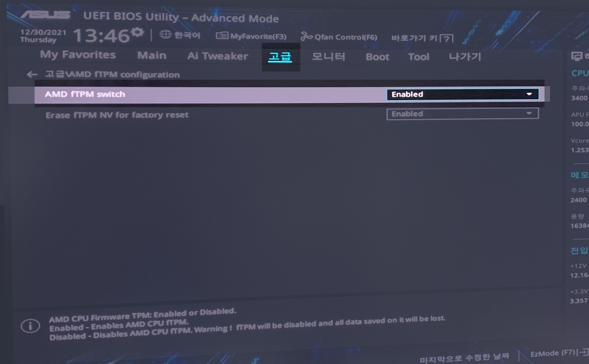This screenshot has height=364, width=589.
Task: Switch to the Boot tab
Action: click(x=377, y=57)
